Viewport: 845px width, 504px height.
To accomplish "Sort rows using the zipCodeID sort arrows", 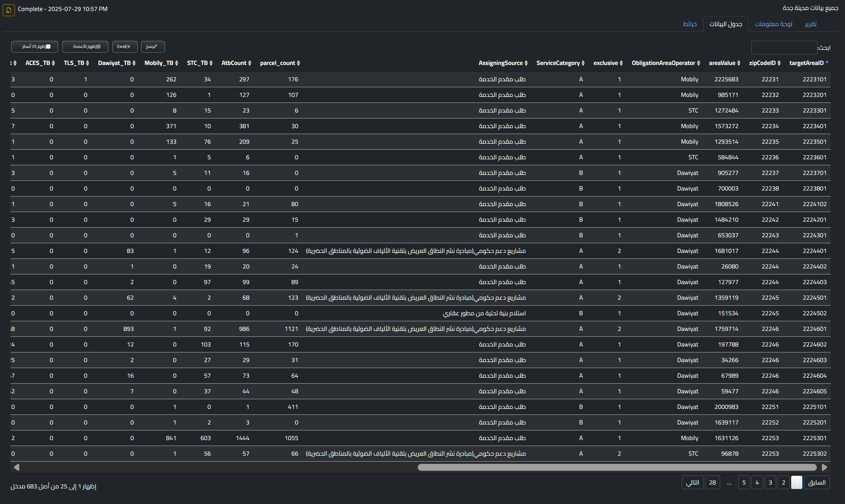I will coord(779,63).
